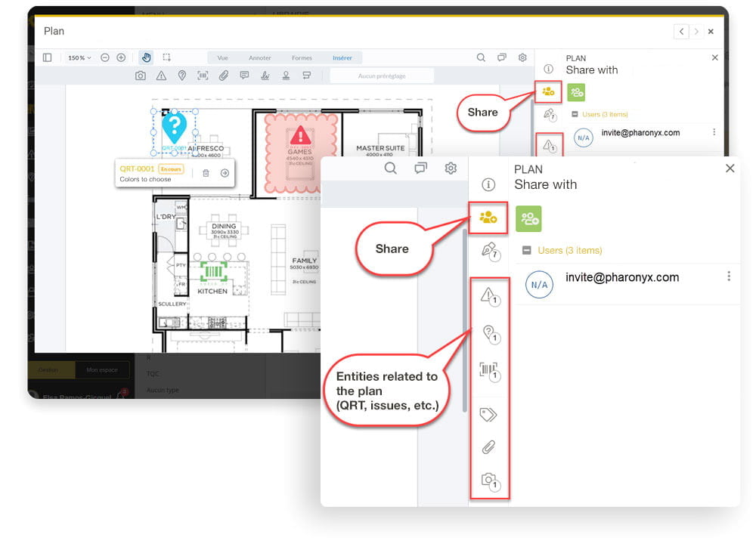Screen dimensions: 756x556
Task: Insert a comment note from the toolbar
Action: tap(244, 76)
